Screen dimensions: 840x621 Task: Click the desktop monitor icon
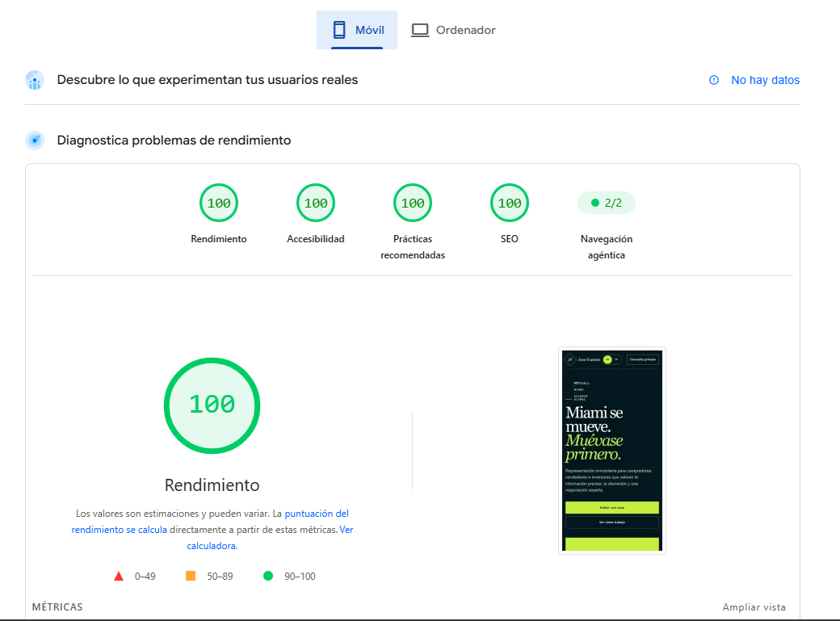(x=420, y=30)
